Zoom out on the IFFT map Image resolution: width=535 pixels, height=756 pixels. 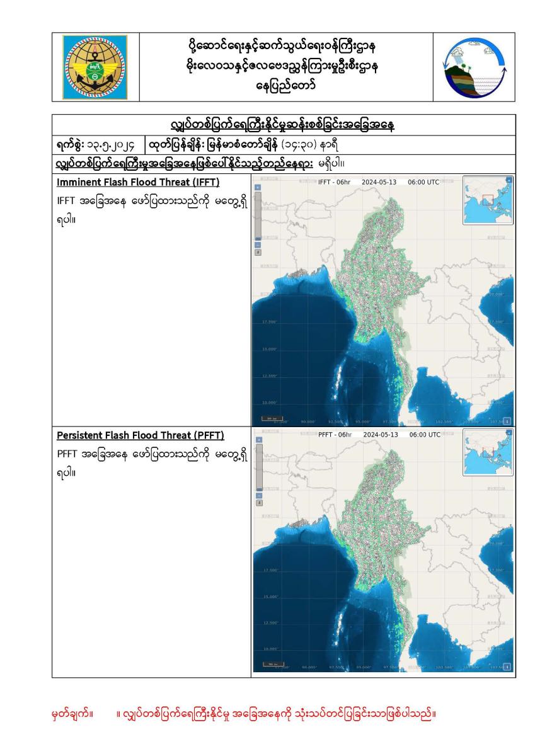(258, 244)
